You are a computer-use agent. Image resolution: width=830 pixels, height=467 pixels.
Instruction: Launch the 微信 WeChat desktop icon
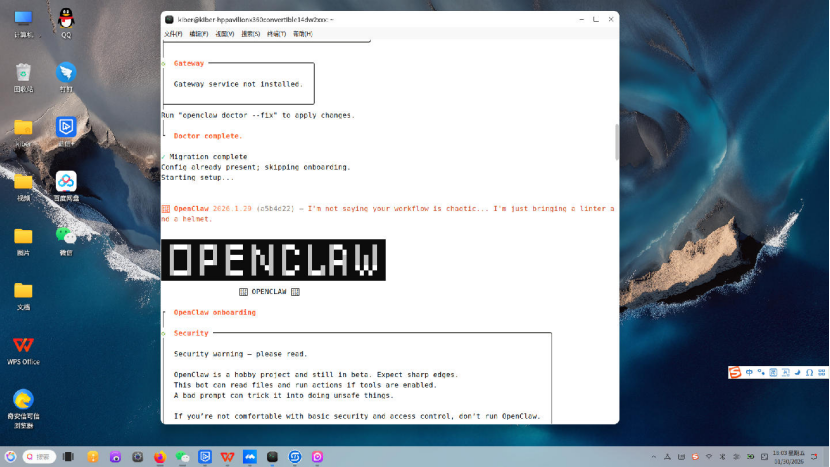(x=66, y=241)
